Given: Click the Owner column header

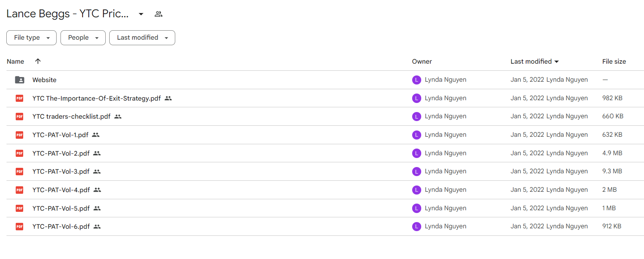Looking at the screenshot, I should pos(422,61).
